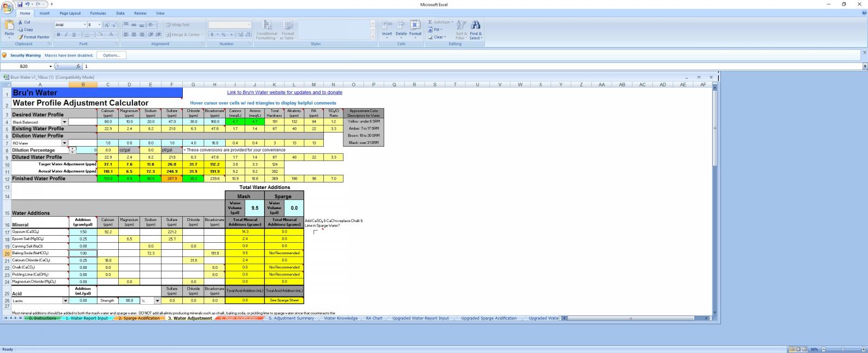This screenshot has height=353, width=868.
Task: Open the RO Water dilution dropdown
Action: [x=65, y=143]
